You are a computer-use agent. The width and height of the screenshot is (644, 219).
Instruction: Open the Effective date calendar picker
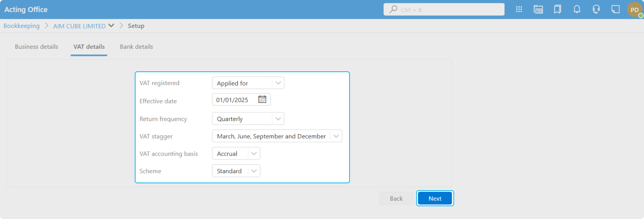[x=262, y=100]
